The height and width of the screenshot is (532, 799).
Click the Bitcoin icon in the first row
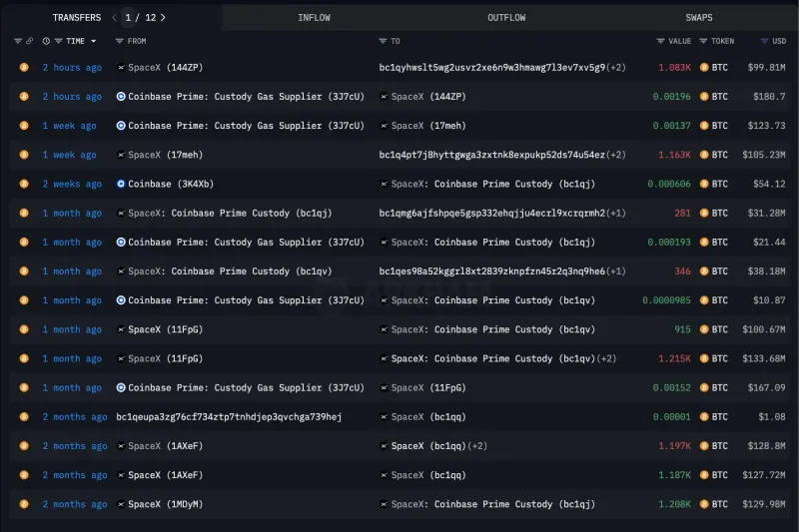point(24,68)
